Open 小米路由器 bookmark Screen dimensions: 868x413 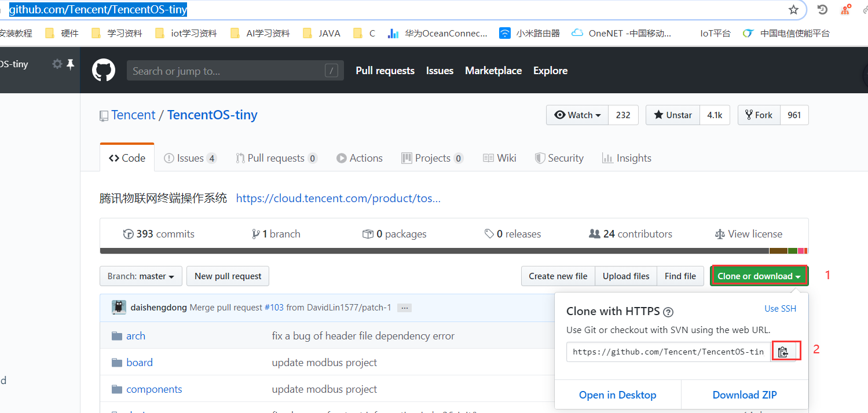(530, 33)
